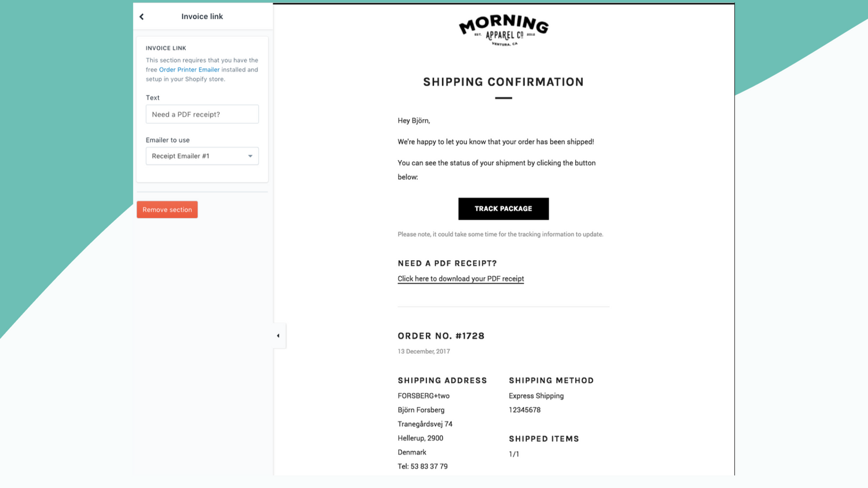The width and height of the screenshot is (868, 488).
Task: Click the Need A PDF Receipt heading in preview
Action: pos(447,263)
